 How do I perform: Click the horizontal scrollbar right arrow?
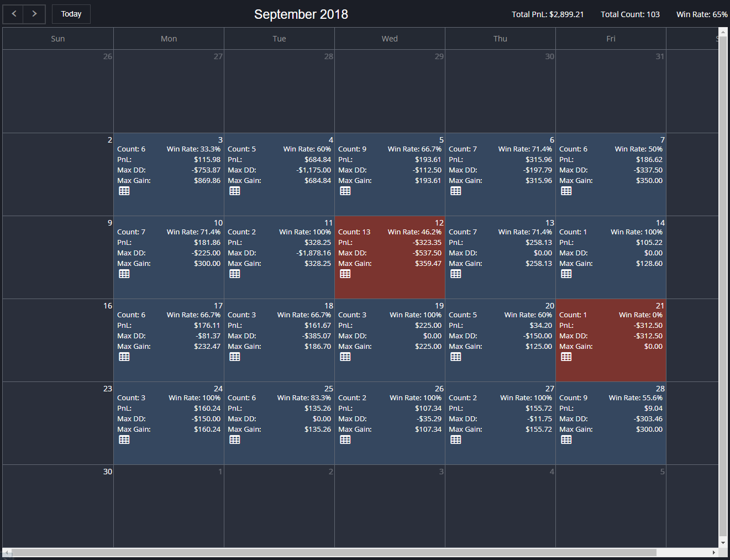click(714, 552)
